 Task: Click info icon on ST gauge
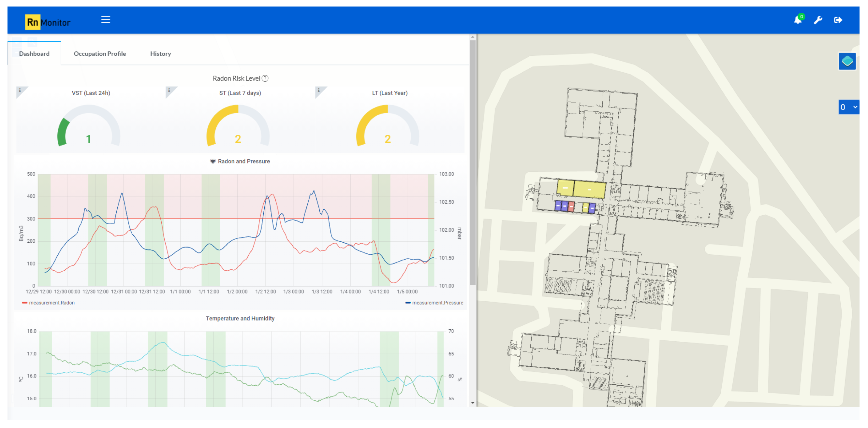169,90
